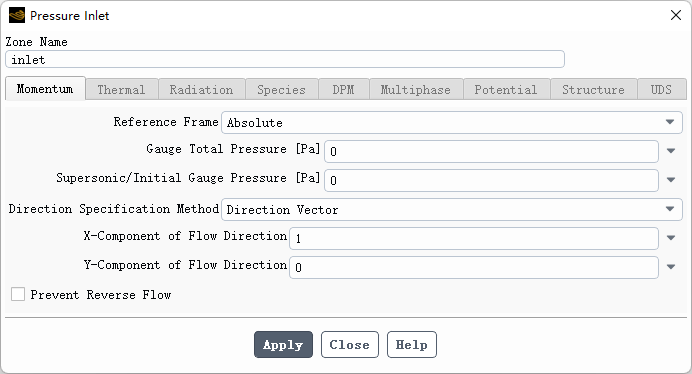
Task: Open X-Component of Flow Direction arrow
Action: pos(671,238)
